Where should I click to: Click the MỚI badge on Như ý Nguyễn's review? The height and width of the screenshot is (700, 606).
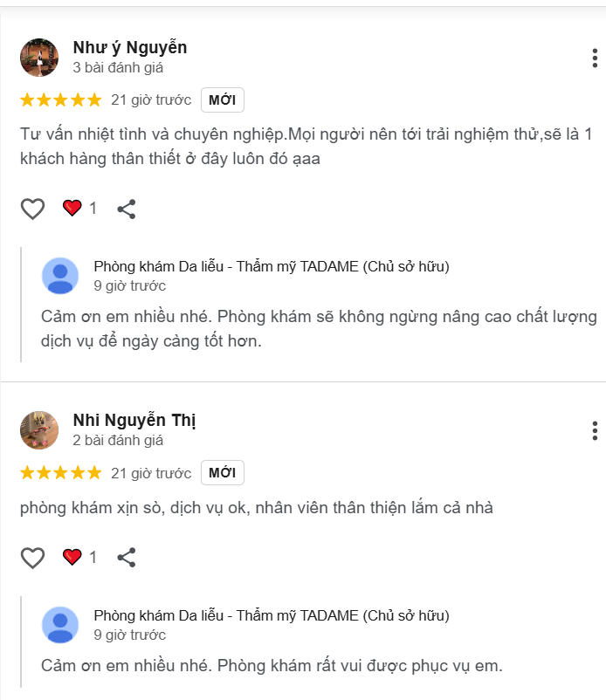tap(223, 100)
